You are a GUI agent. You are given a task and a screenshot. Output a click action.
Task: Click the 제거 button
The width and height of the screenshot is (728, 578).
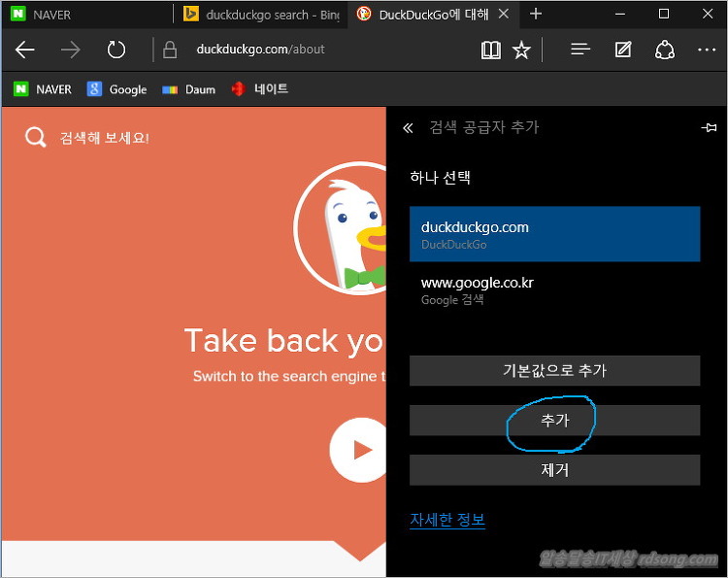(x=554, y=470)
